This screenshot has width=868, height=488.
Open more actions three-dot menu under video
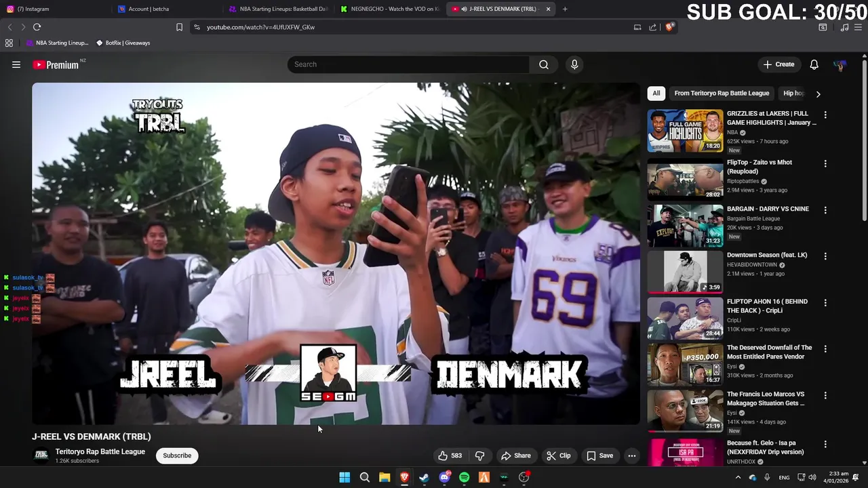coord(632,455)
